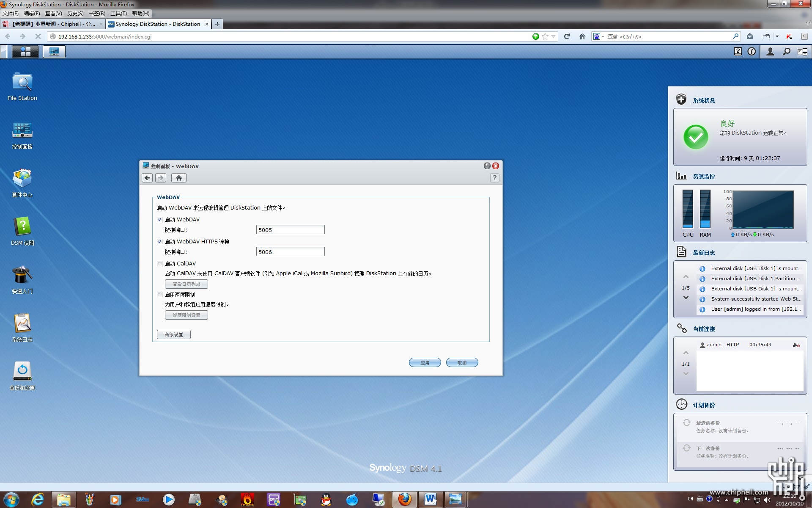Open the Windows Start button
The height and width of the screenshot is (508, 812).
pyautogui.click(x=11, y=500)
